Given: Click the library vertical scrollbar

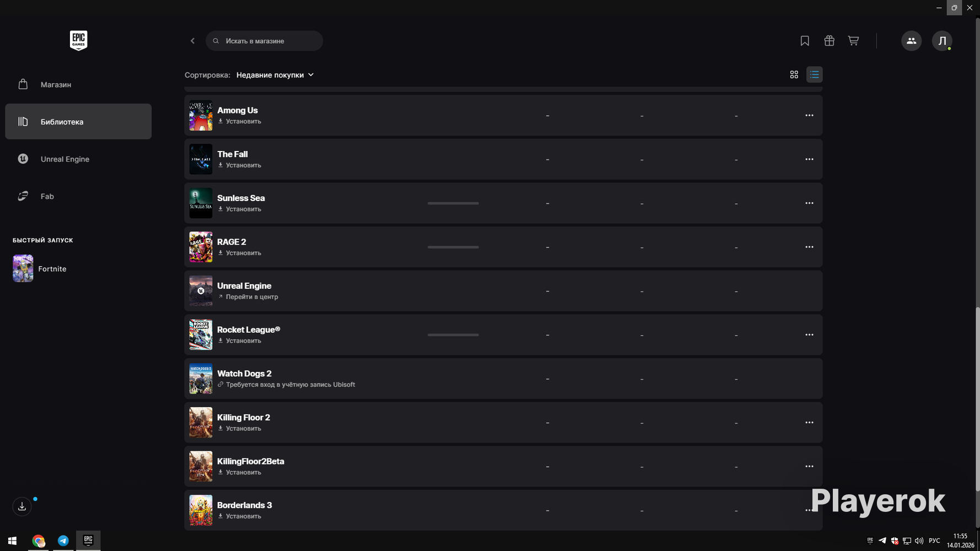Looking at the screenshot, I should pyautogui.click(x=978, y=400).
